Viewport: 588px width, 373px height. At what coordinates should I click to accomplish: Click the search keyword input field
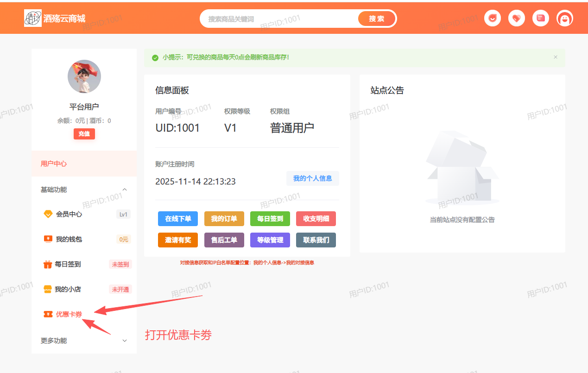[x=278, y=18]
